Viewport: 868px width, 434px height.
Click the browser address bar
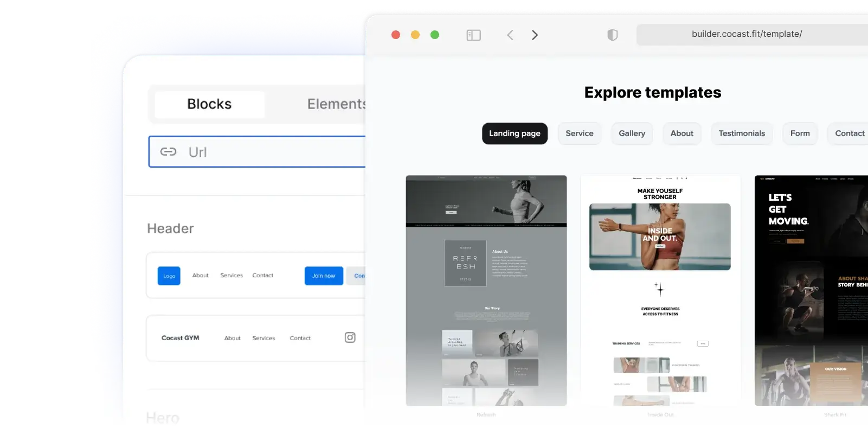(x=752, y=34)
